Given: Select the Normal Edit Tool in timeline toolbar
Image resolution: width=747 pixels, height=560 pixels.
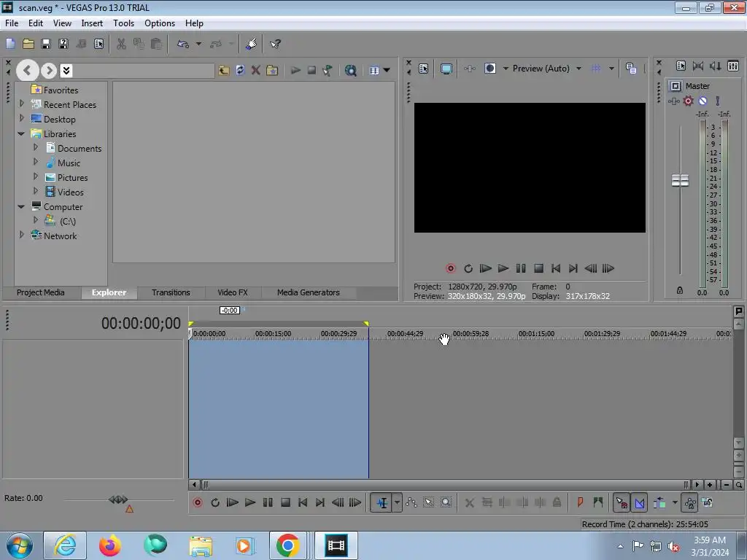Looking at the screenshot, I should pos(382,502).
